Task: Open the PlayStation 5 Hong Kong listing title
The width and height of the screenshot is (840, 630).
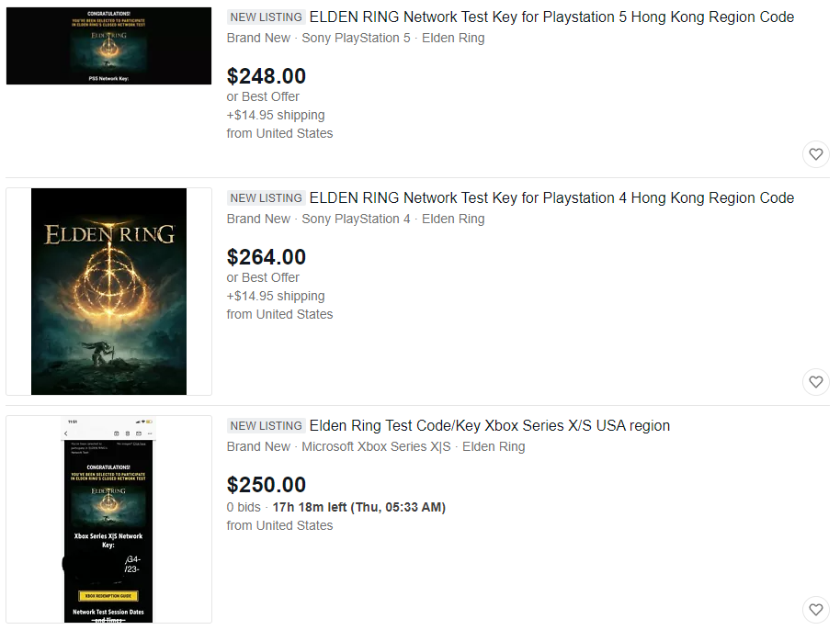Action: [551, 17]
